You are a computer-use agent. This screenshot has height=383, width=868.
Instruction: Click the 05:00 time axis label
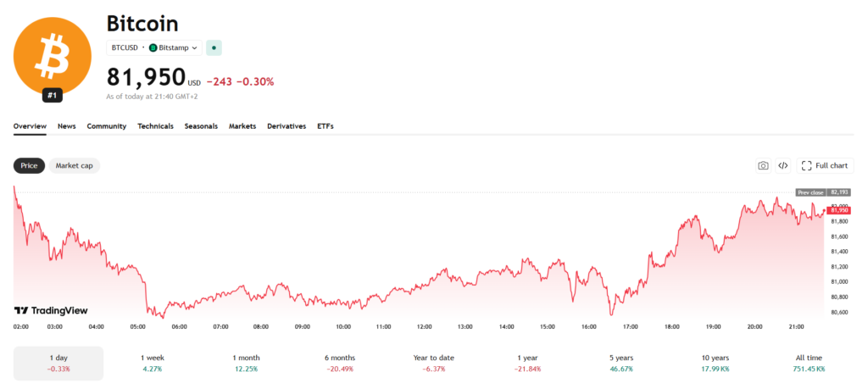tap(138, 327)
